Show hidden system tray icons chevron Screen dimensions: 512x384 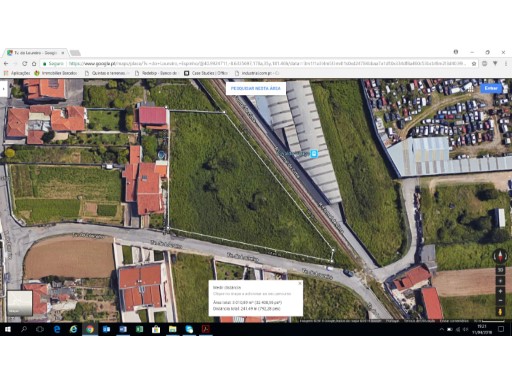point(442,329)
